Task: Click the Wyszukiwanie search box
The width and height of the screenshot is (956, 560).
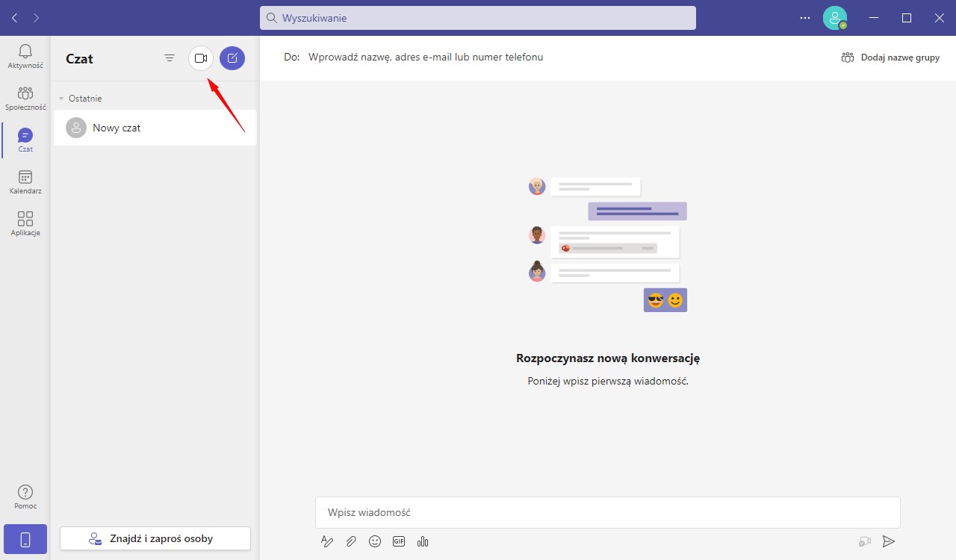Action: coord(478,18)
